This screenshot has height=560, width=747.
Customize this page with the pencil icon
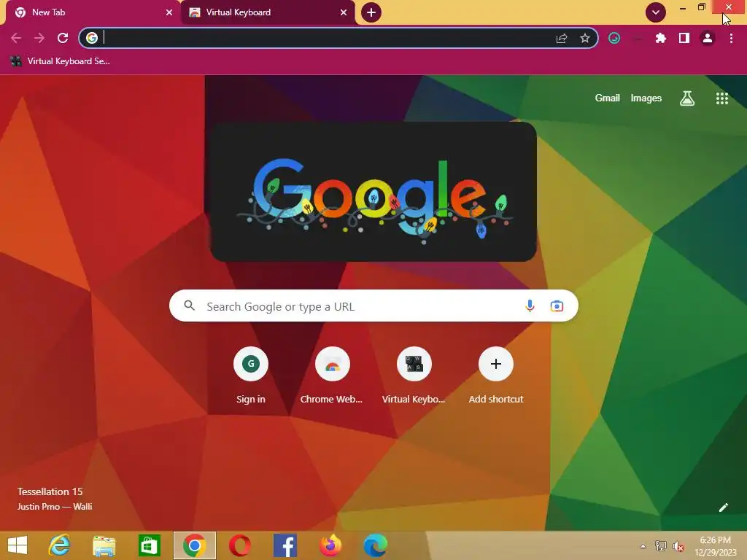[723, 507]
